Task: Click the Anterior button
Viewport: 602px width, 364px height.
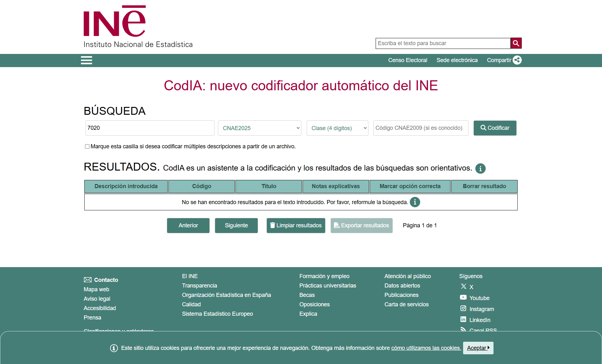Action: [188, 225]
